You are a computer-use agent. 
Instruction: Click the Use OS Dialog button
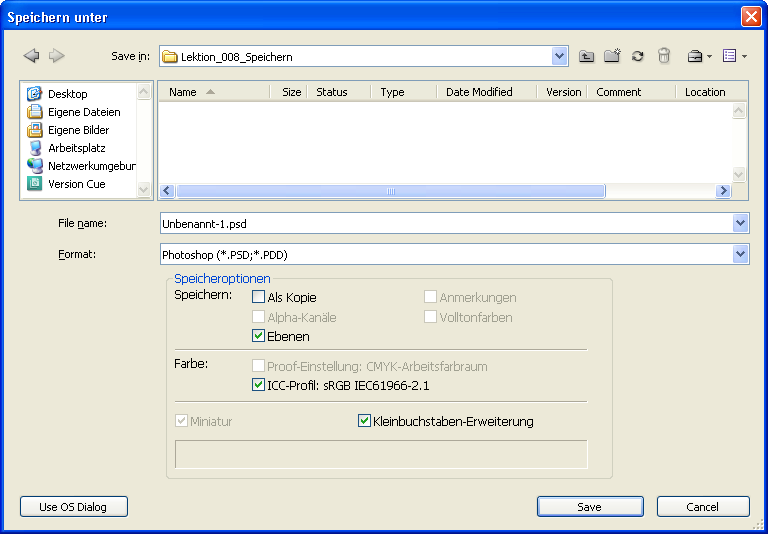point(74,507)
